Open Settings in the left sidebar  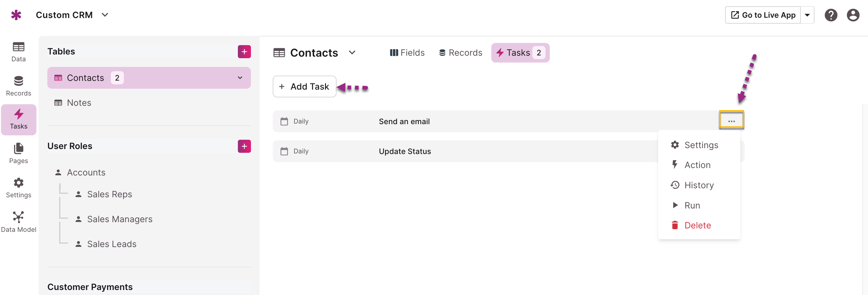coord(19,188)
